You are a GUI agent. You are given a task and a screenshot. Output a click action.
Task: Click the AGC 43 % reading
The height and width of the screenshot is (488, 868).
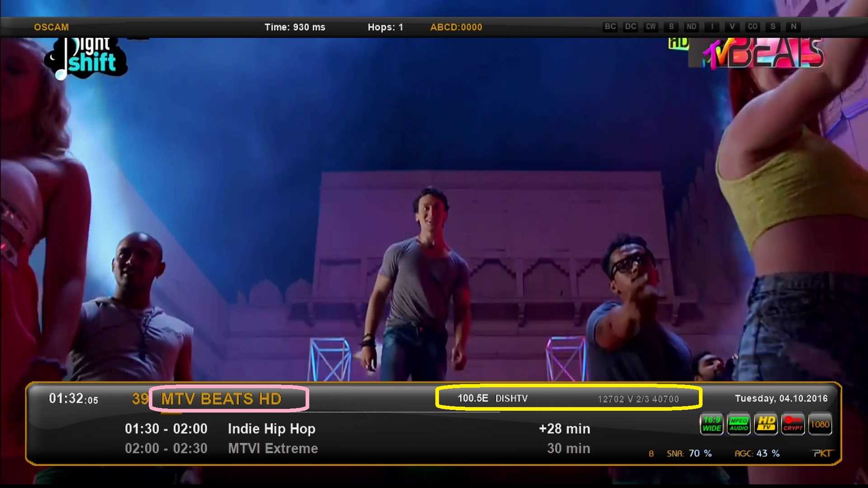coord(757,453)
